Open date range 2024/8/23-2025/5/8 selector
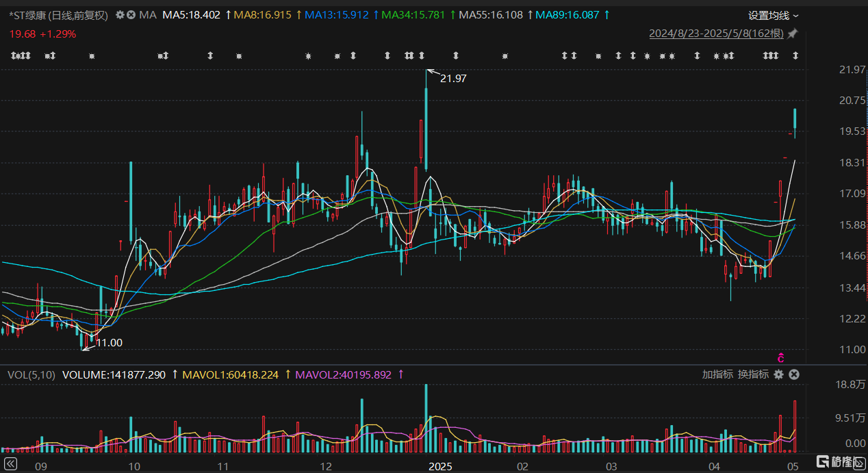 [716, 34]
